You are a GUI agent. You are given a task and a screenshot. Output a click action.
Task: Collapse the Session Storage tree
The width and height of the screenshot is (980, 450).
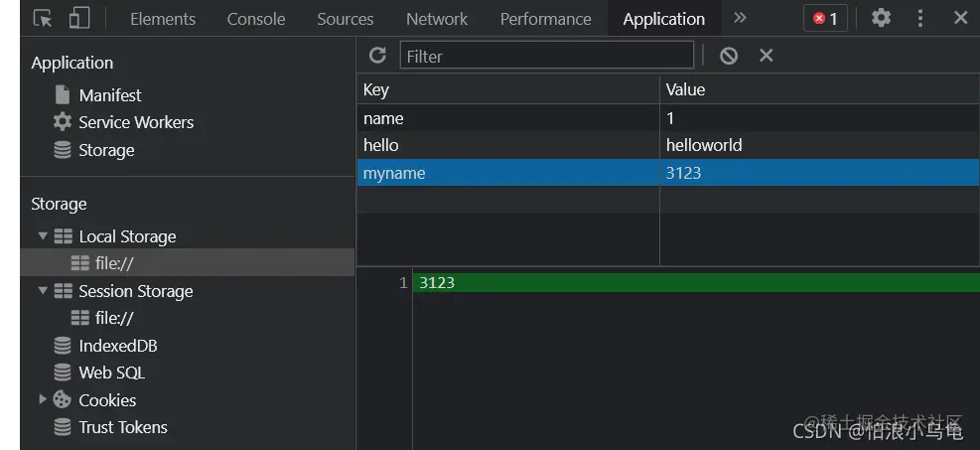43,291
